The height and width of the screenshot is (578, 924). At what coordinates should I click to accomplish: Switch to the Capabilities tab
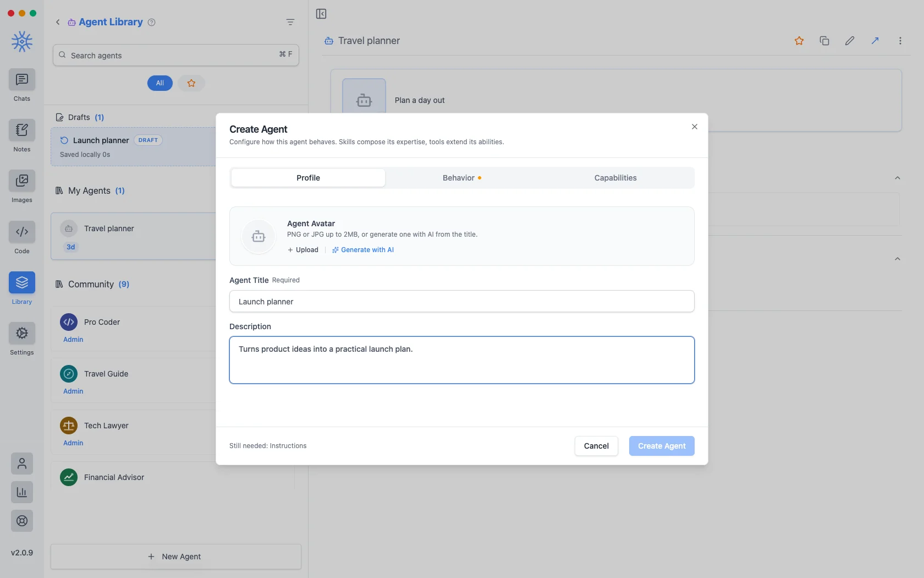click(615, 178)
